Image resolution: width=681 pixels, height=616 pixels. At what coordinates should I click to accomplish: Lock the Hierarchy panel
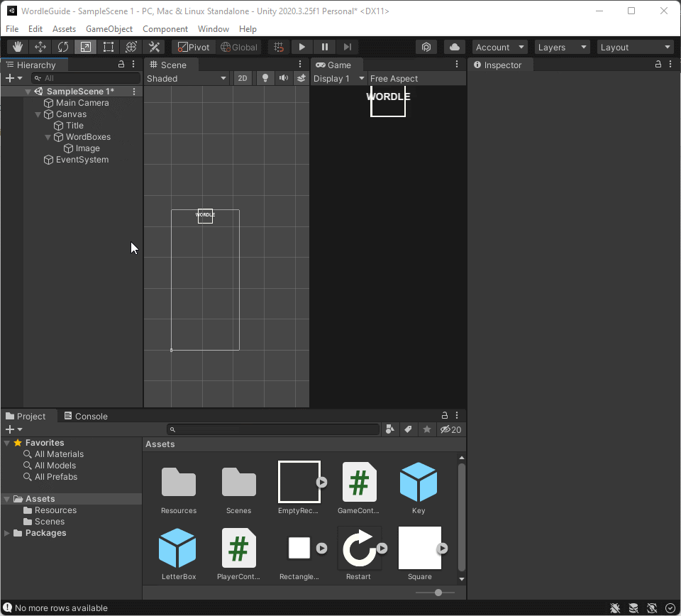point(121,65)
